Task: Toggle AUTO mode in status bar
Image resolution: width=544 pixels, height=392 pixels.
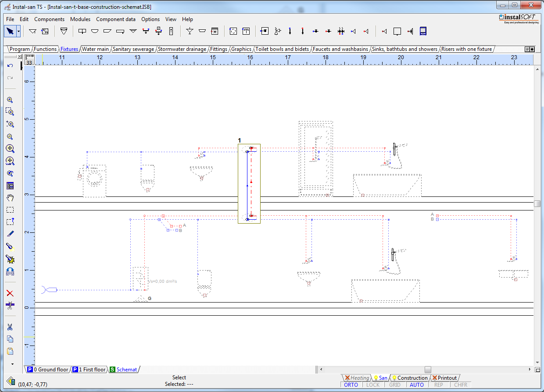Action: 417,385
